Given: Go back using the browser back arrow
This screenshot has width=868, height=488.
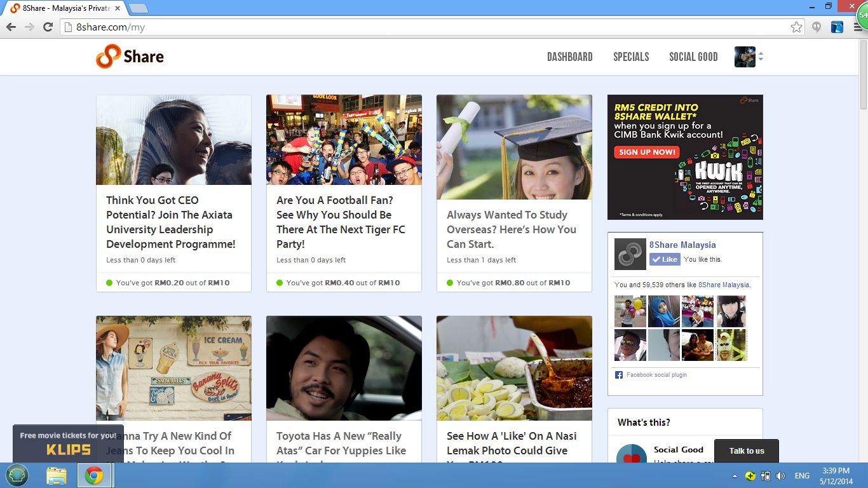Looking at the screenshot, I should pyautogui.click(x=11, y=27).
